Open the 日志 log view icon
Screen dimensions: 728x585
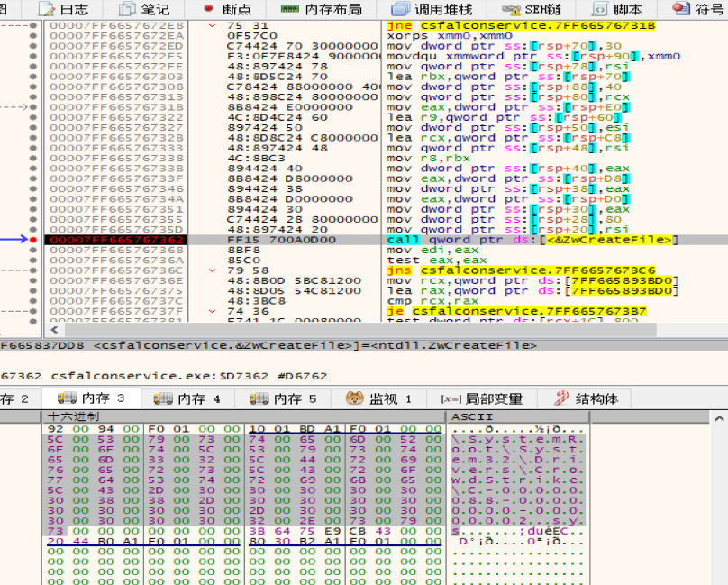47,9
